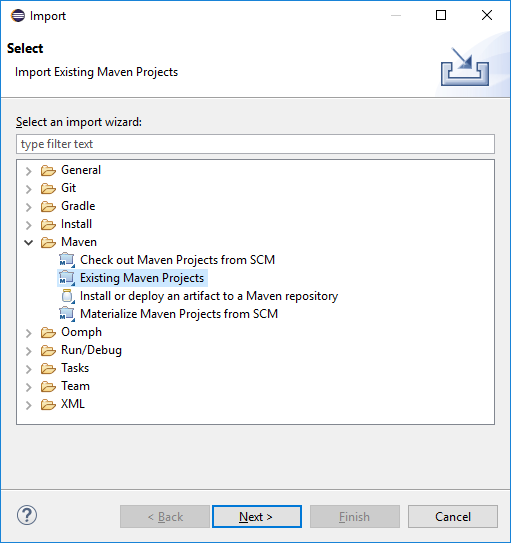Focus the type filter text field
This screenshot has width=511, height=543.
pos(255,144)
